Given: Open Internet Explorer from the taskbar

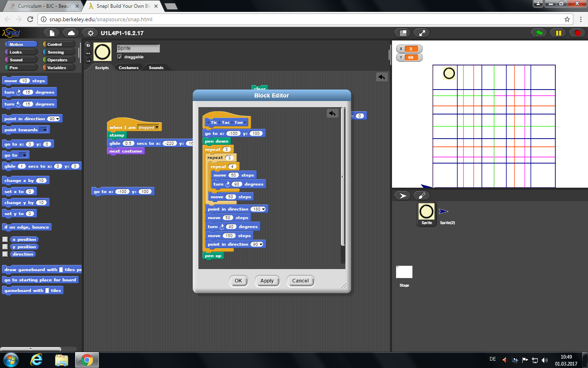Looking at the screenshot, I should [x=37, y=360].
